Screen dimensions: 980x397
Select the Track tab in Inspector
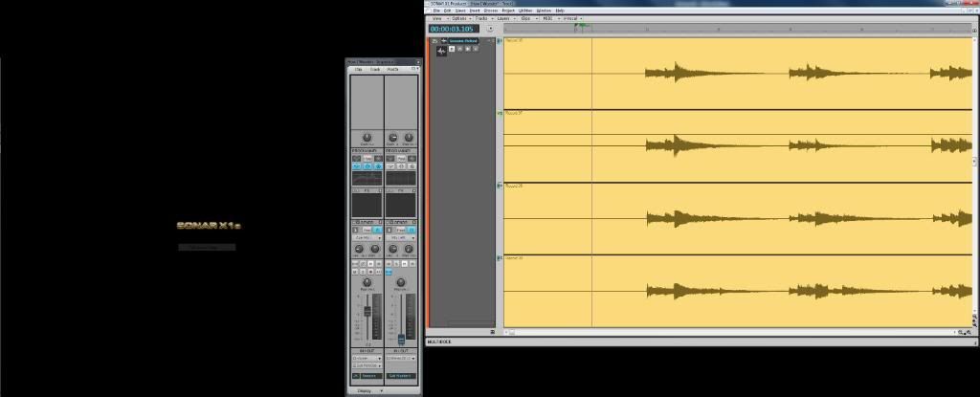click(x=375, y=70)
